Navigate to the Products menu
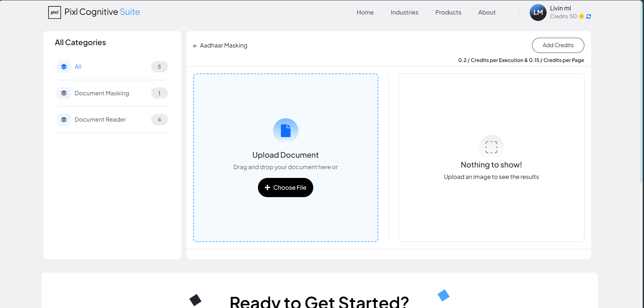The height and width of the screenshot is (308, 644). (448, 12)
